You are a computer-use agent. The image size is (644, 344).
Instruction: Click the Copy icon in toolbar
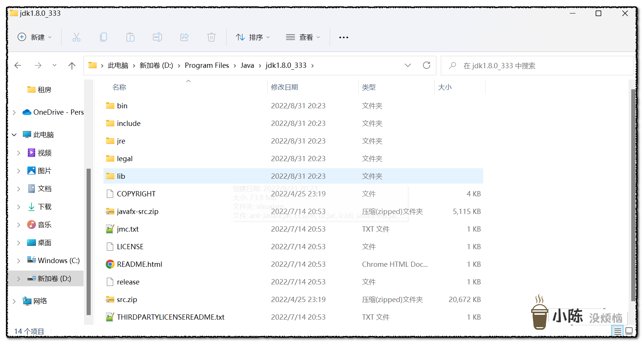[103, 37]
